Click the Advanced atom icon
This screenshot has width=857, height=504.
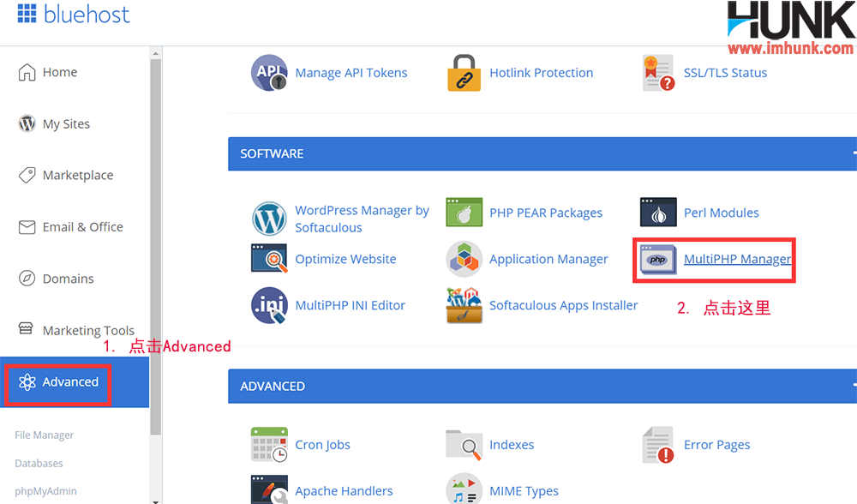coord(27,382)
